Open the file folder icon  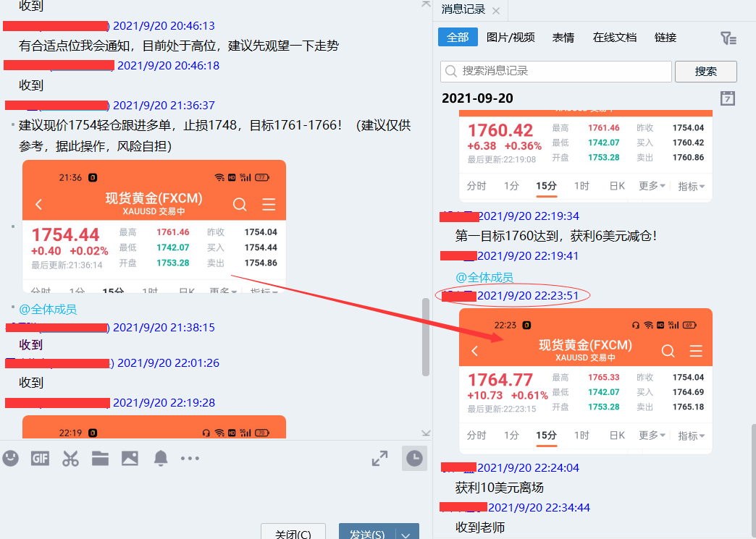(x=99, y=458)
